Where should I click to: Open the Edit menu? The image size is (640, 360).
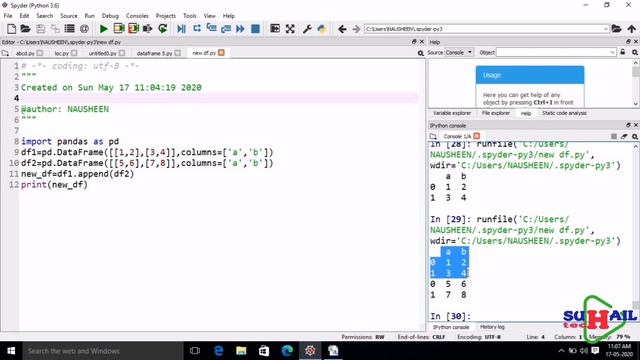coord(24,16)
